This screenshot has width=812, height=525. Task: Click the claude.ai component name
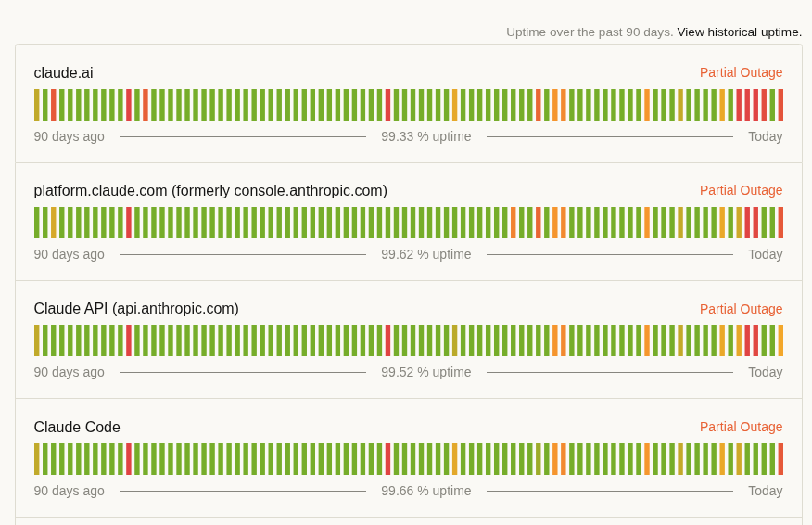click(63, 73)
